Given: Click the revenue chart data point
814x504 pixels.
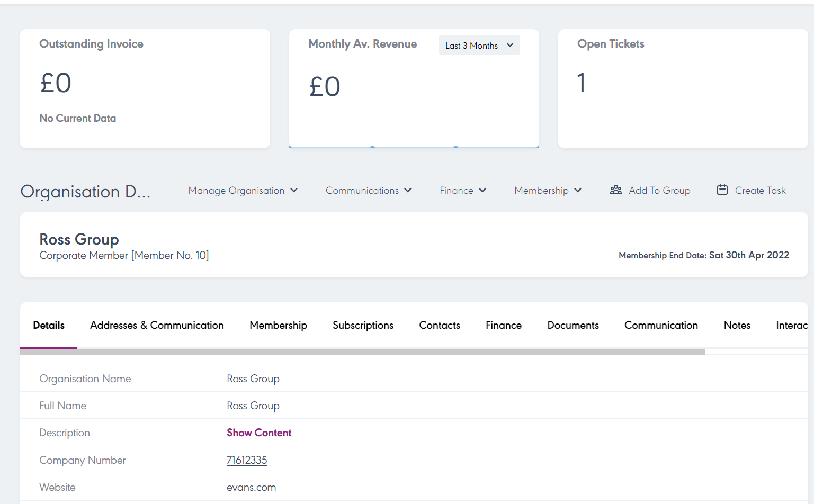Looking at the screenshot, I should (373, 147).
